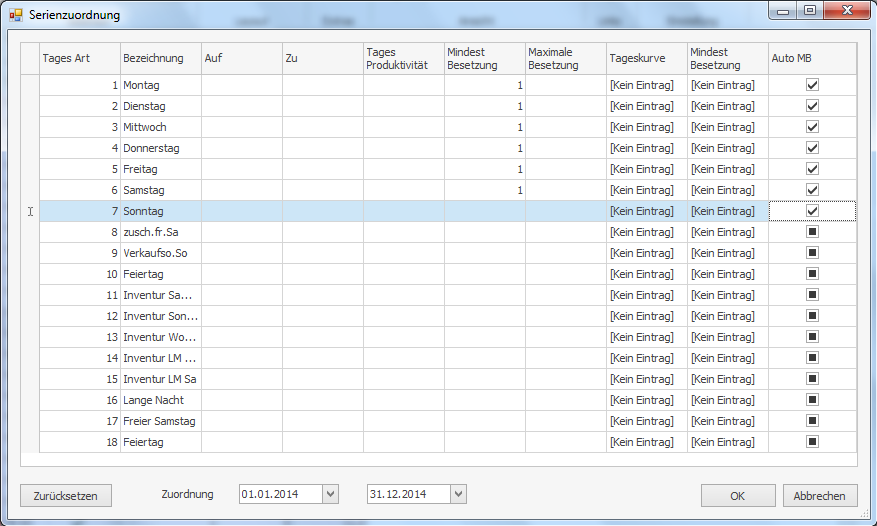The width and height of the screenshot is (877, 526).
Task: Select the Inventur LM Sa row
Action: pyautogui.click(x=160, y=379)
